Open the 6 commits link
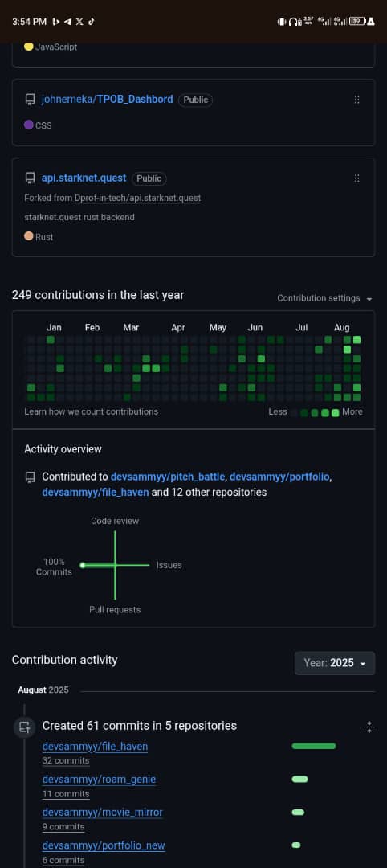 coord(63,860)
